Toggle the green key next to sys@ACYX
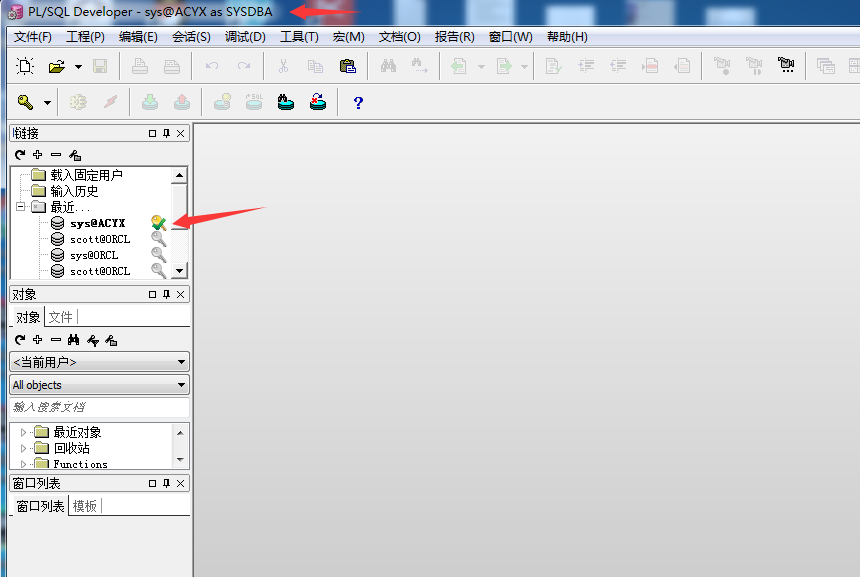The image size is (860, 577). click(159, 223)
